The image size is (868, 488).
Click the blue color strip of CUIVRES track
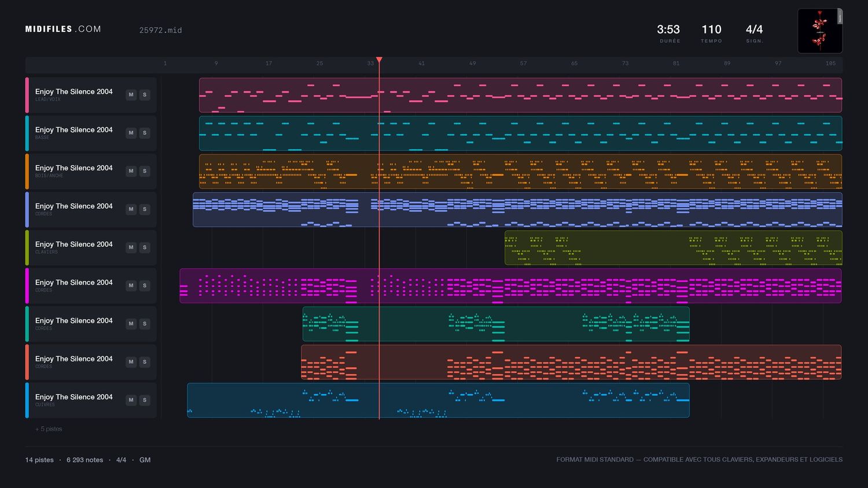(27, 400)
